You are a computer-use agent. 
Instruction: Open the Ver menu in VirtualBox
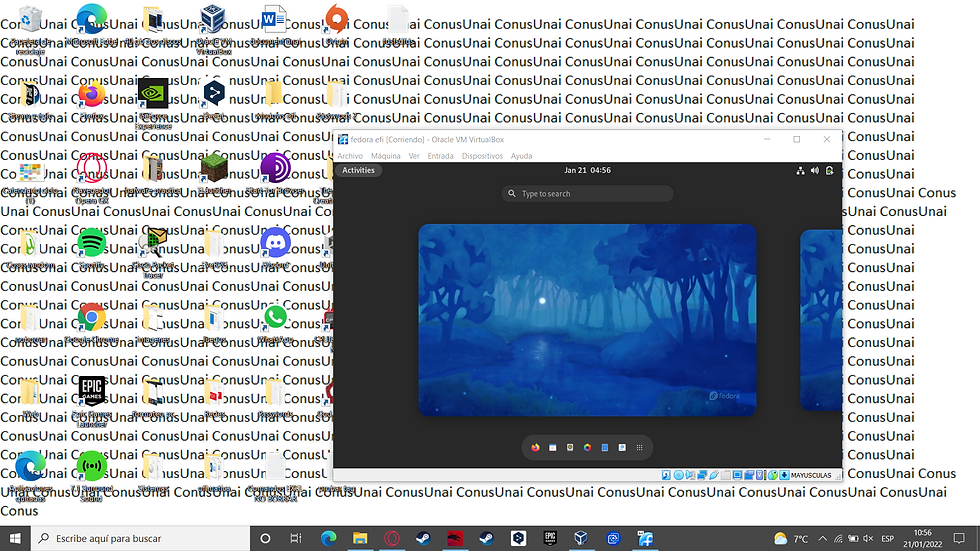pos(414,156)
